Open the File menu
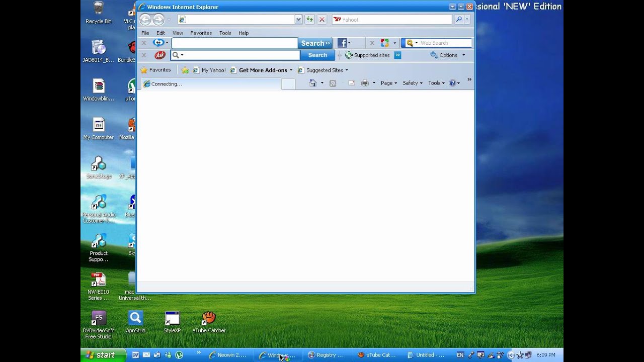The width and height of the screenshot is (644, 362). coord(145,33)
